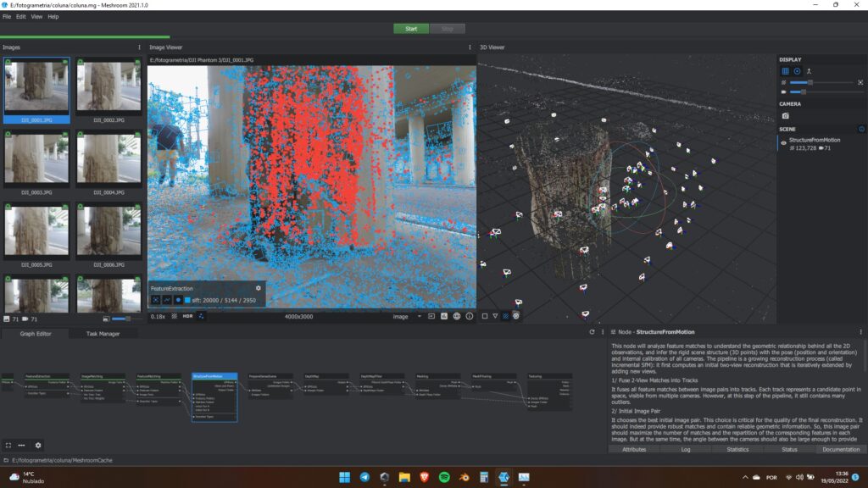Toggle the gizmo display button
This screenshot has height=488, width=868.
(798, 71)
